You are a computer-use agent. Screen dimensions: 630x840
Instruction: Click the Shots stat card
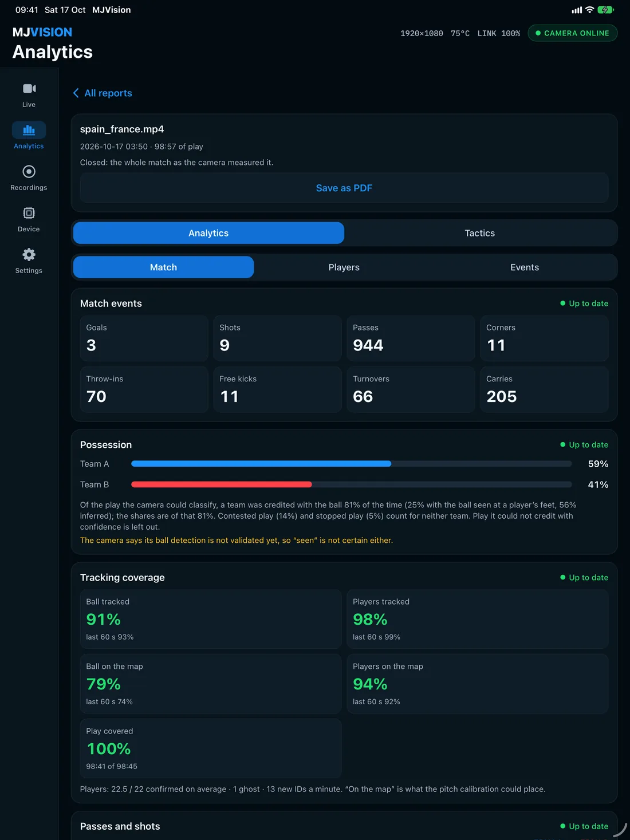pyautogui.click(x=277, y=338)
